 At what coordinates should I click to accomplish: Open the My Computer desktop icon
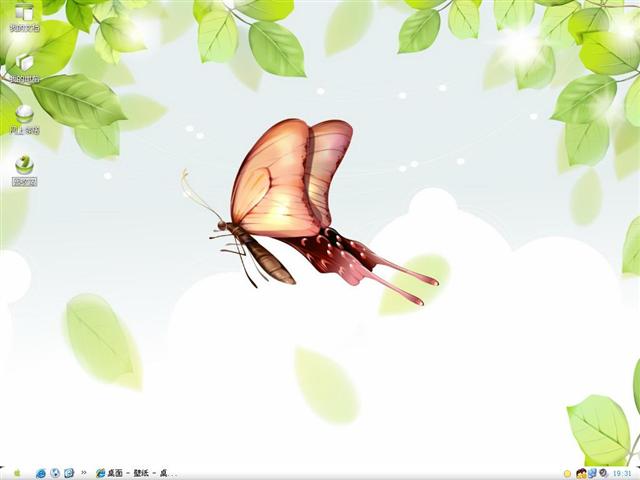tap(24, 68)
